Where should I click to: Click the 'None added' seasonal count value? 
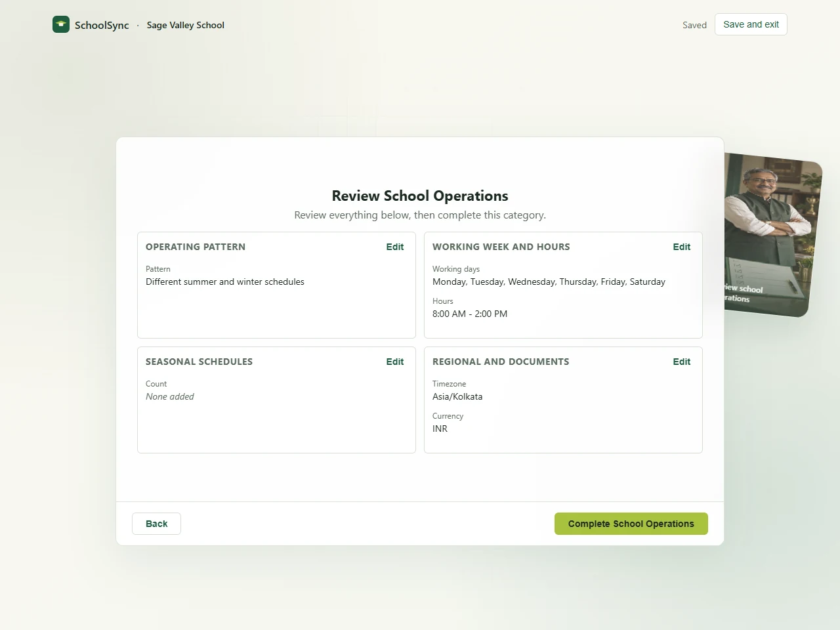click(170, 396)
